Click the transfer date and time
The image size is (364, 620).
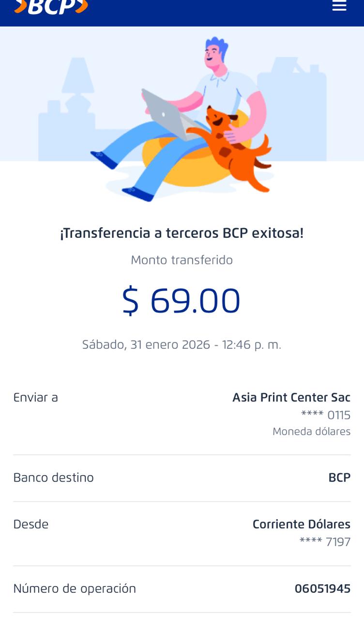coord(182,345)
